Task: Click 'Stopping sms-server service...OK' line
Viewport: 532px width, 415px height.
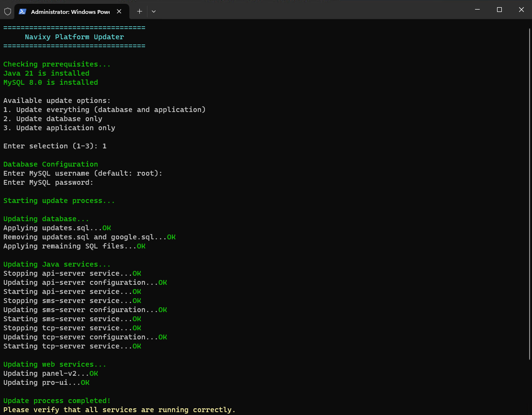Action: point(72,301)
